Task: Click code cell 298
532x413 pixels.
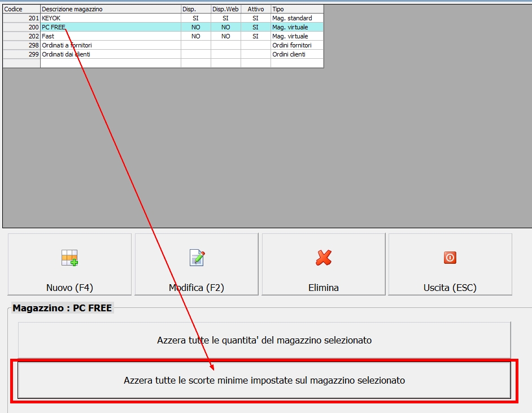Action: tap(21, 45)
